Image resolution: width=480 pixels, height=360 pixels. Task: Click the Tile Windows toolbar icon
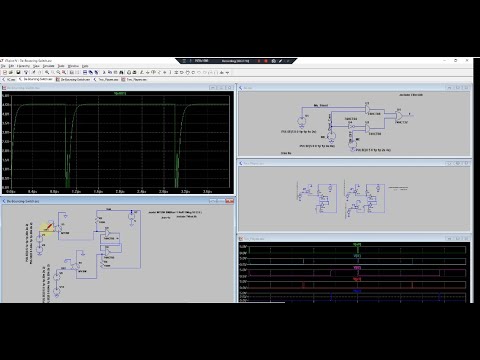(x=85, y=72)
